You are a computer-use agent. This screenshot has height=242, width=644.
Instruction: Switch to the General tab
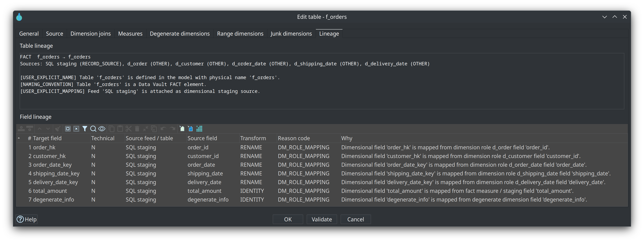(x=29, y=34)
